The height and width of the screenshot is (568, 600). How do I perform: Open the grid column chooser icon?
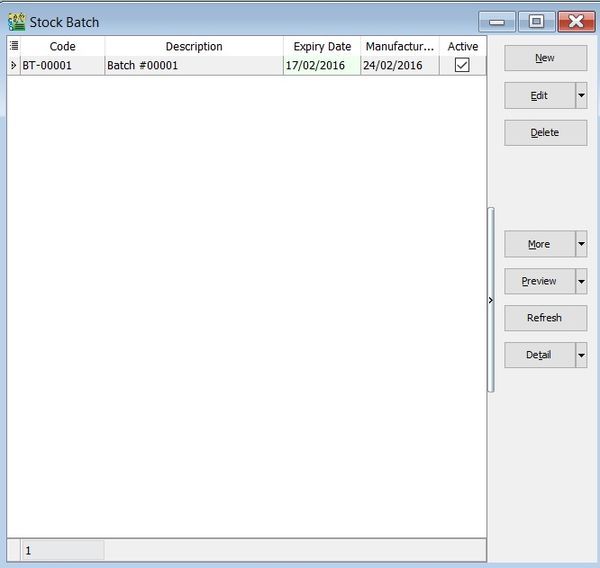point(13,46)
